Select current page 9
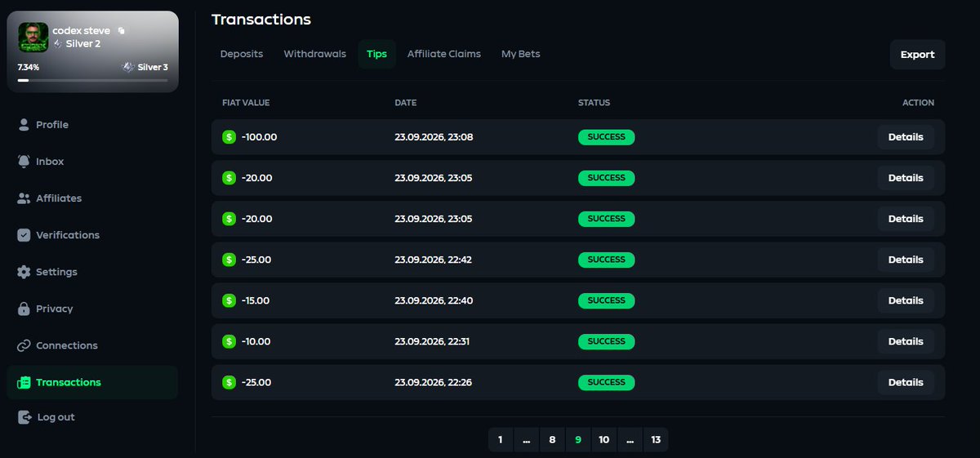Image resolution: width=980 pixels, height=458 pixels. pos(578,440)
